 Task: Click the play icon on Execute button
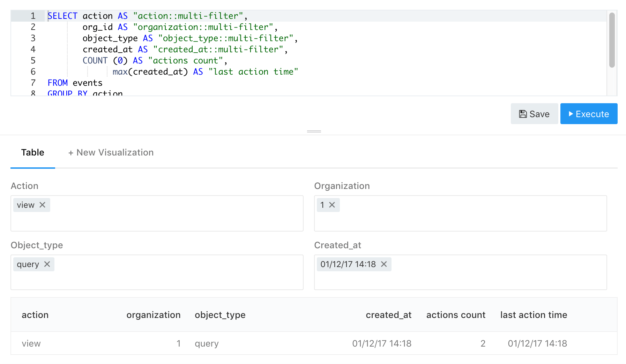coord(571,114)
